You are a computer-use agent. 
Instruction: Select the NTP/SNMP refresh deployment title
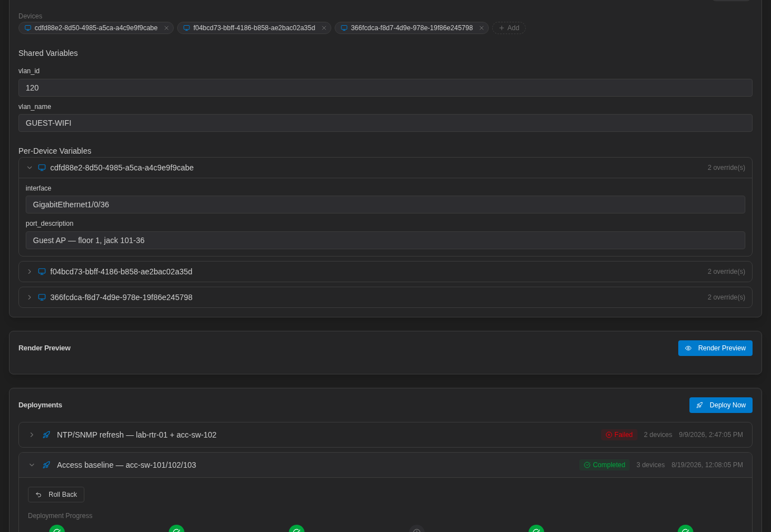pyautogui.click(x=137, y=435)
